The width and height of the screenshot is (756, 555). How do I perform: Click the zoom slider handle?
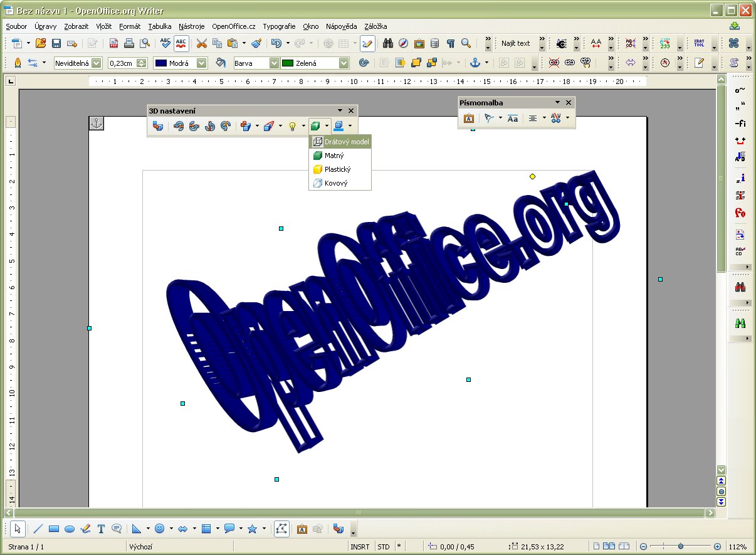(x=681, y=547)
